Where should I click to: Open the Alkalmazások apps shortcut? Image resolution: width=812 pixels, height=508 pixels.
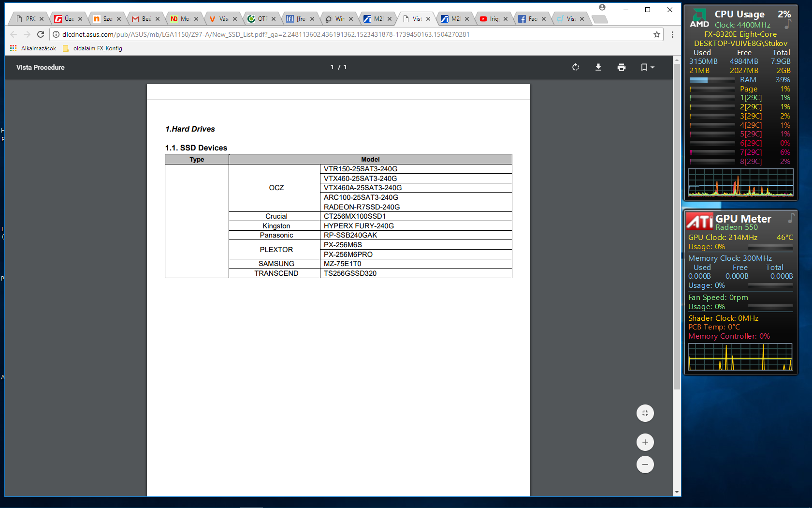pyautogui.click(x=33, y=48)
